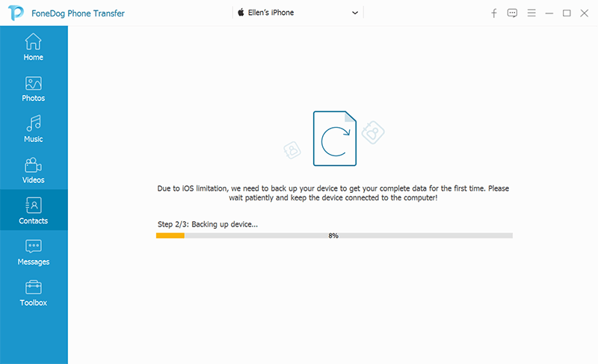Open the Photos section

pyautogui.click(x=34, y=88)
